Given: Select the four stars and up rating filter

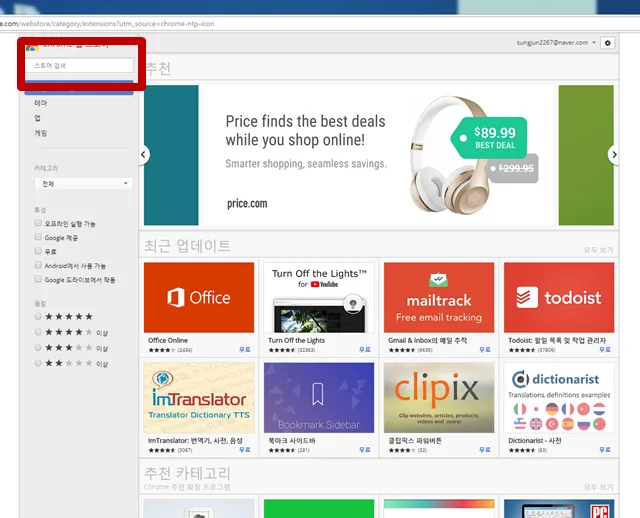Looking at the screenshot, I should (x=38, y=332).
